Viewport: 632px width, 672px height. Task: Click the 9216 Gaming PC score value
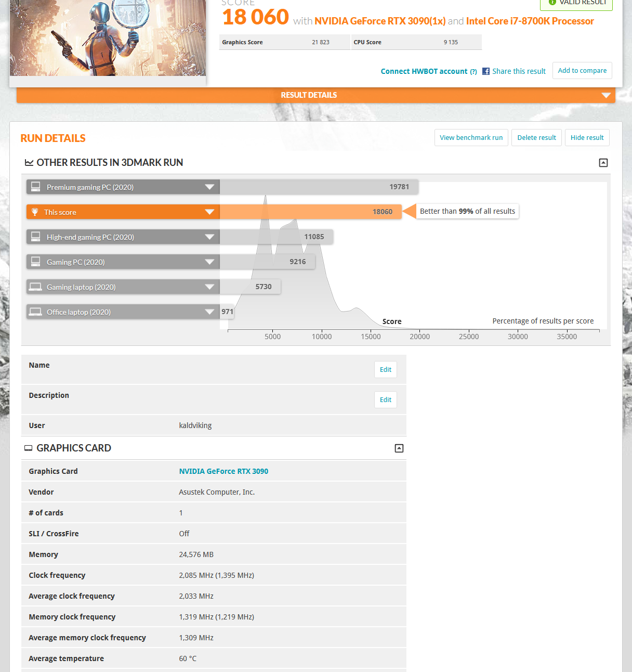(298, 262)
